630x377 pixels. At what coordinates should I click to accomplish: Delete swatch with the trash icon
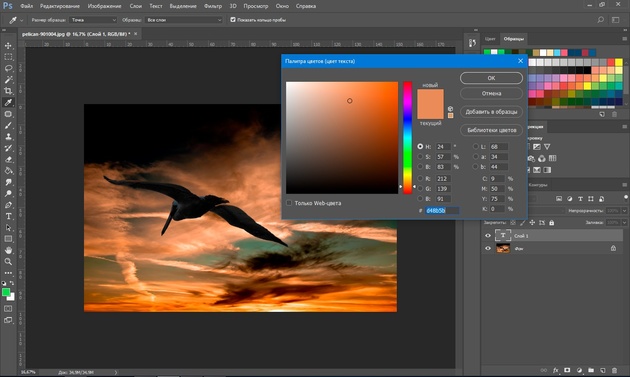(x=614, y=114)
